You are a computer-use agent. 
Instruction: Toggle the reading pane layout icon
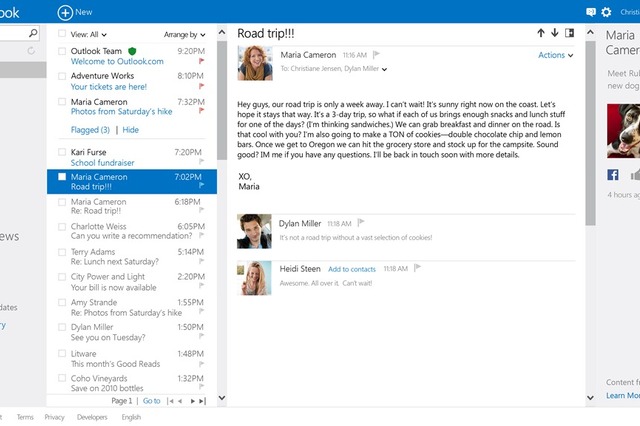pos(569,33)
